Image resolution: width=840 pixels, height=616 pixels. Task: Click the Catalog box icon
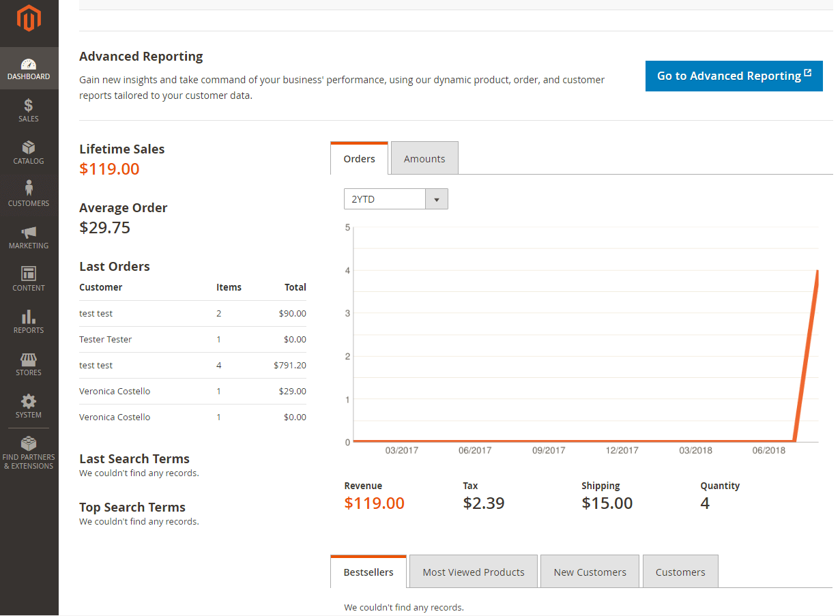29,150
